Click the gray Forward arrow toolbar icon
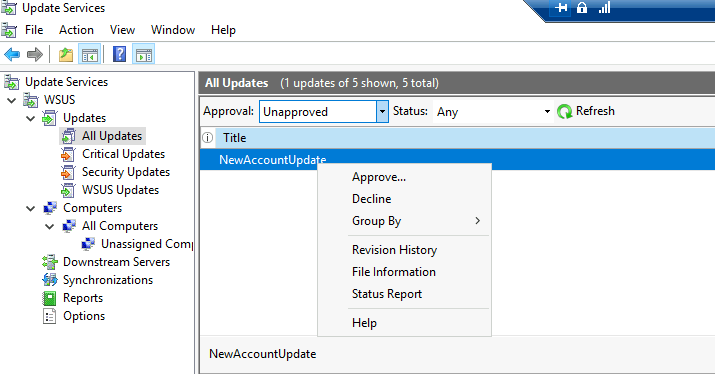This screenshot has height=374, width=715. (35, 55)
